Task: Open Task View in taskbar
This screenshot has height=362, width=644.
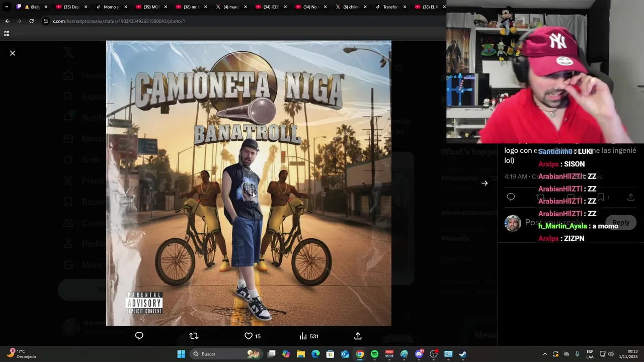Action: click(x=272, y=354)
